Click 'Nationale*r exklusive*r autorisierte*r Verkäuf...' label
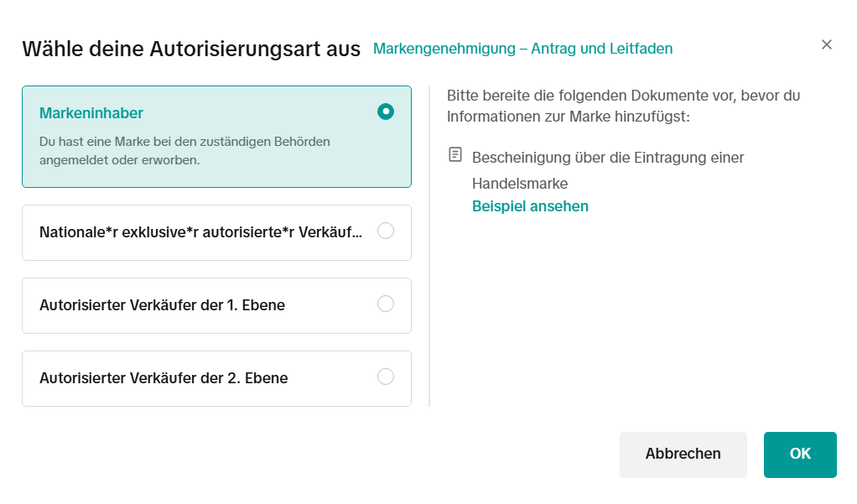Viewport: 857px width, 504px height. pos(200,232)
